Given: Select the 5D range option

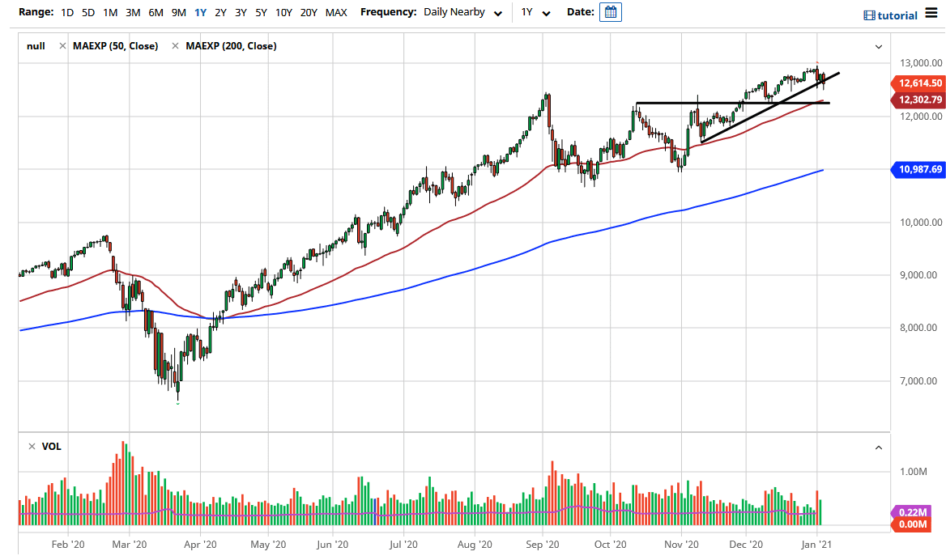Looking at the screenshot, I should 87,12.
